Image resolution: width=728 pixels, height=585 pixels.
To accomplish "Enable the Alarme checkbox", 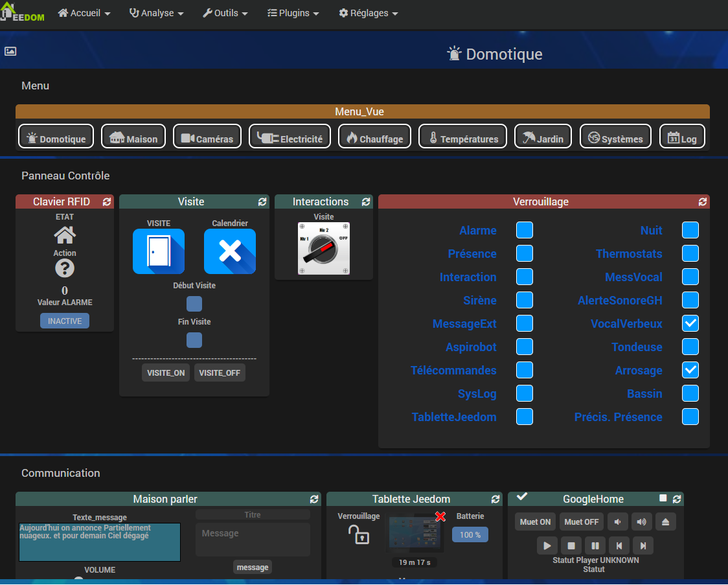I will click(525, 230).
